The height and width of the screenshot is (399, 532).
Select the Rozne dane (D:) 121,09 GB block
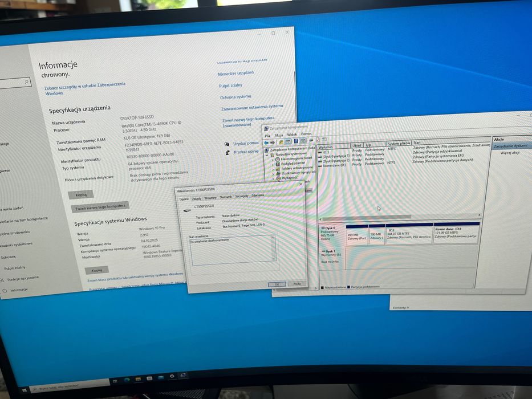pos(456,233)
